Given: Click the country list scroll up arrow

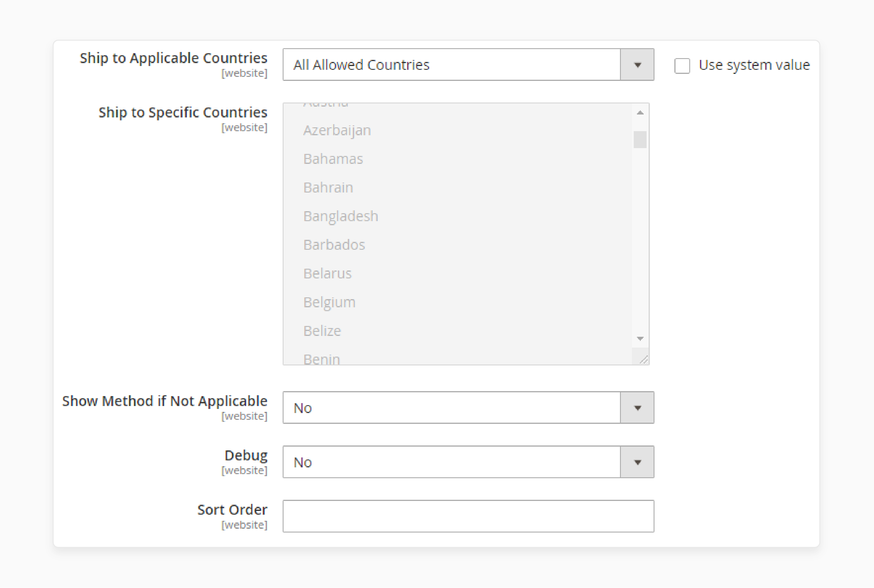Looking at the screenshot, I should 640,112.
